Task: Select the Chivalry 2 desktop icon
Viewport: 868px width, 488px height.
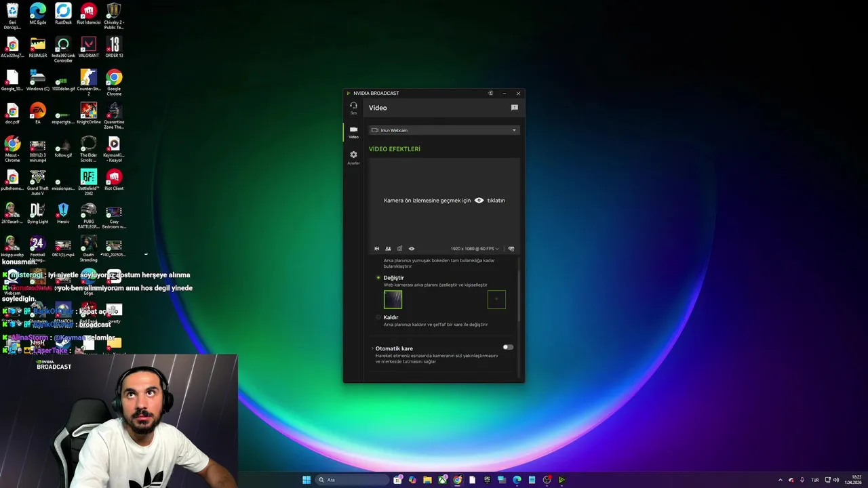Action: point(114,16)
